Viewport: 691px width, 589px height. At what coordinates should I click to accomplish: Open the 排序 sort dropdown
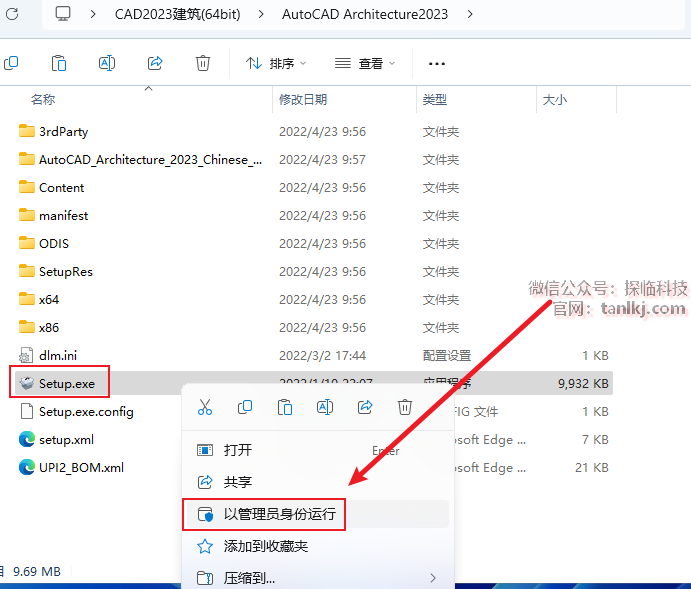[276, 63]
